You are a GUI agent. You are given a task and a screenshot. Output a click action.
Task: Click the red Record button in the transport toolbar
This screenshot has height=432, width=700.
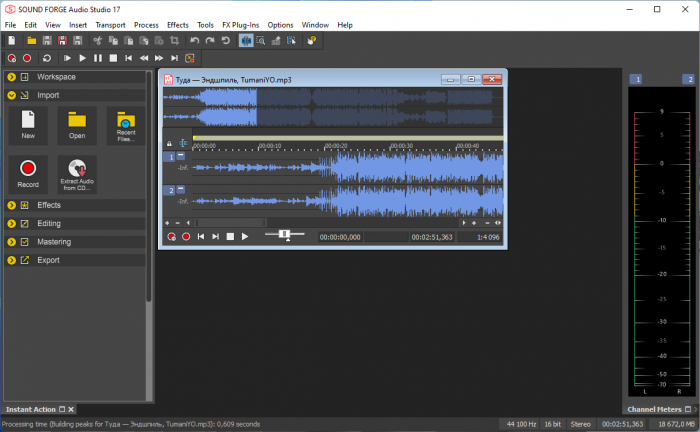(27, 58)
